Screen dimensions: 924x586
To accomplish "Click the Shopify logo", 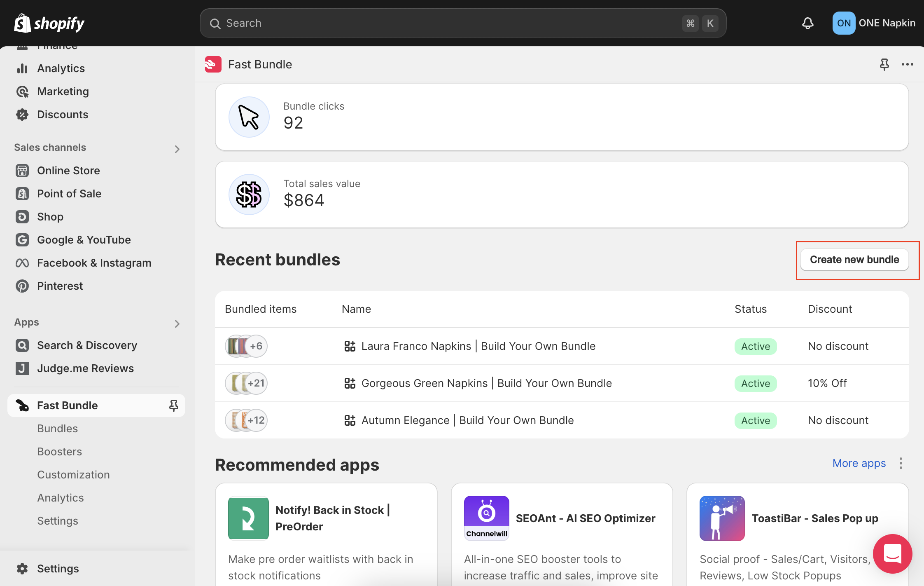I will pyautogui.click(x=49, y=23).
